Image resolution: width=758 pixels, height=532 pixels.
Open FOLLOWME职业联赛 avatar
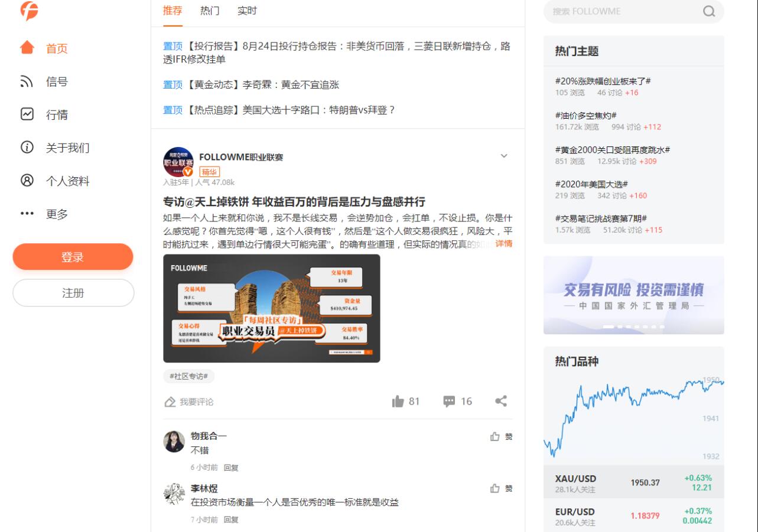point(178,162)
